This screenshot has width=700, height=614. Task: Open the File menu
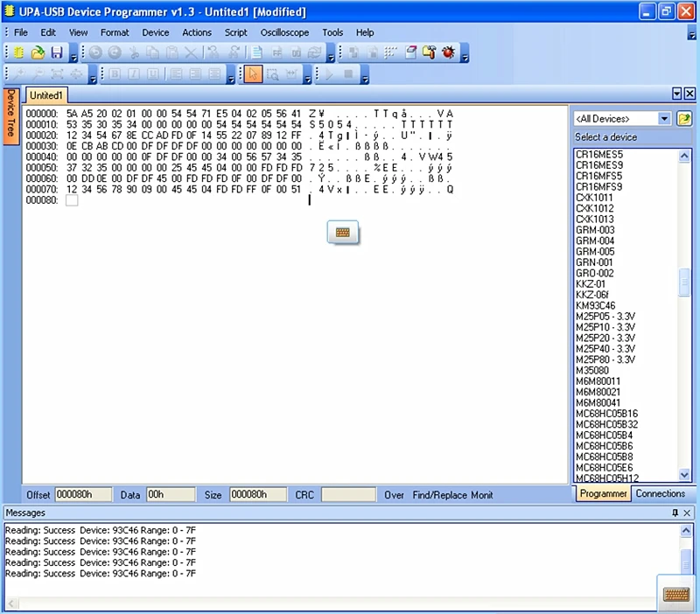click(20, 32)
